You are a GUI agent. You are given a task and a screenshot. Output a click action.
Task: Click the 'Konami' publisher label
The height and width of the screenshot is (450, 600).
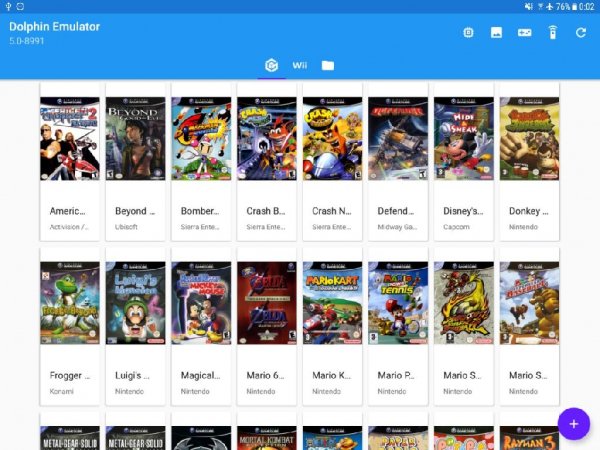[62, 391]
